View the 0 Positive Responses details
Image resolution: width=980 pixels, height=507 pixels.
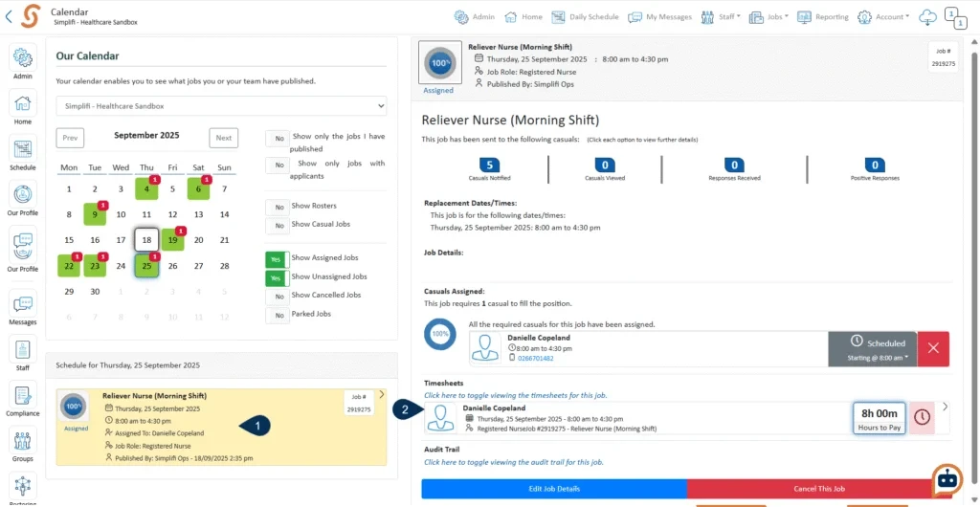coord(875,170)
